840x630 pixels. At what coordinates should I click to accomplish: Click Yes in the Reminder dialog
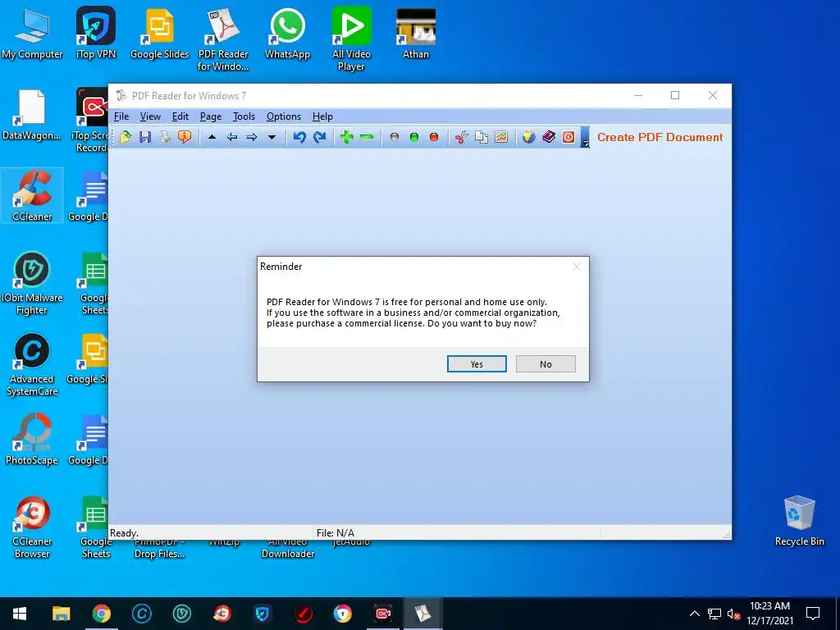(x=477, y=363)
